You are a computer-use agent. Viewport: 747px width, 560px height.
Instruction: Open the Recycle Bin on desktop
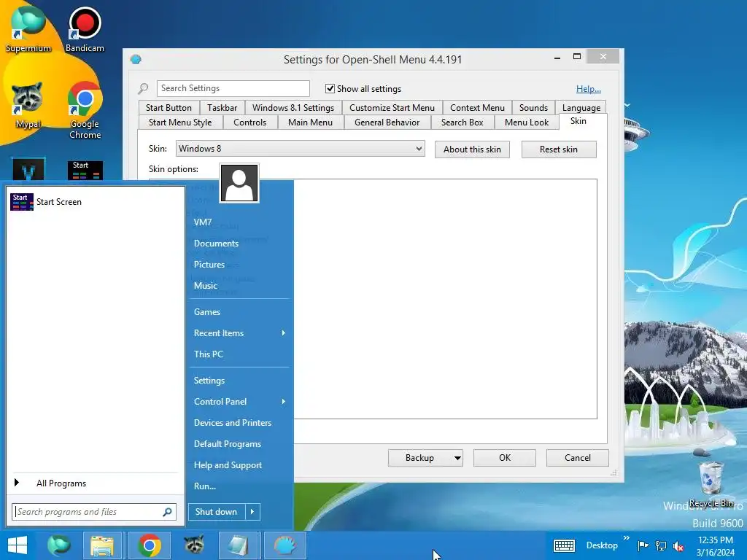pos(711,483)
